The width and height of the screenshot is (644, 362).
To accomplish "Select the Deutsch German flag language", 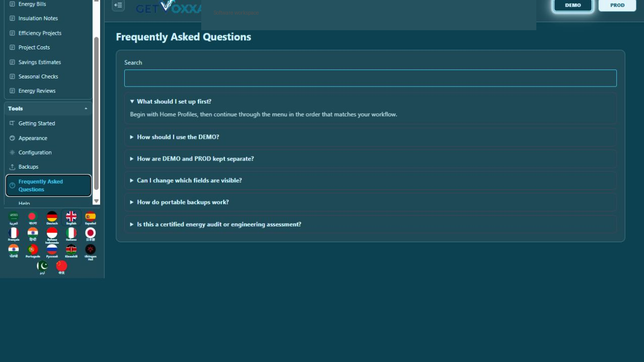I will pyautogui.click(x=52, y=218).
